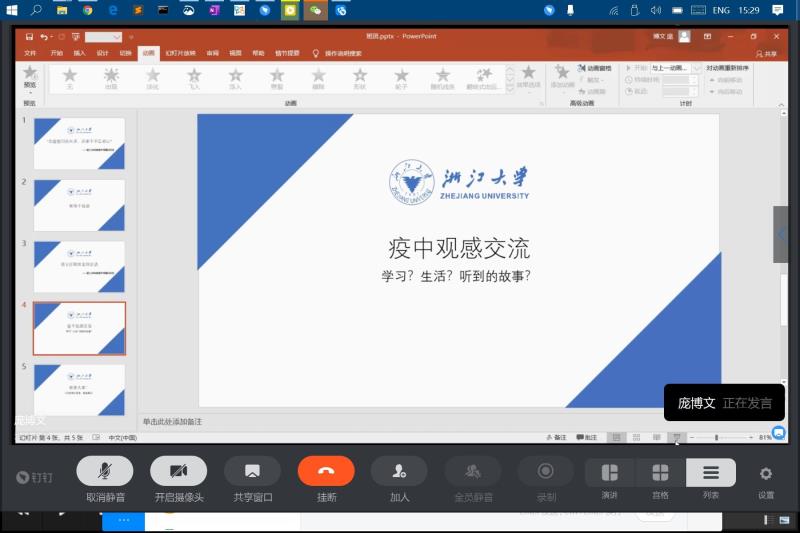Toggle 备注 notes button in status bar
The width and height of the screenshot is (800, 533).
click(556, 438)
